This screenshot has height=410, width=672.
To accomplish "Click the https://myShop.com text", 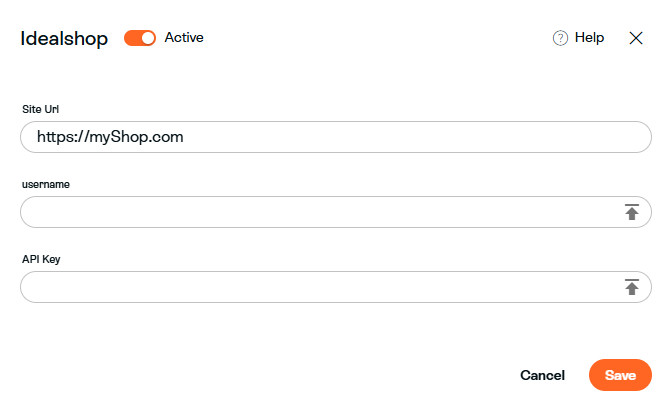I will [x=110, y=137].
